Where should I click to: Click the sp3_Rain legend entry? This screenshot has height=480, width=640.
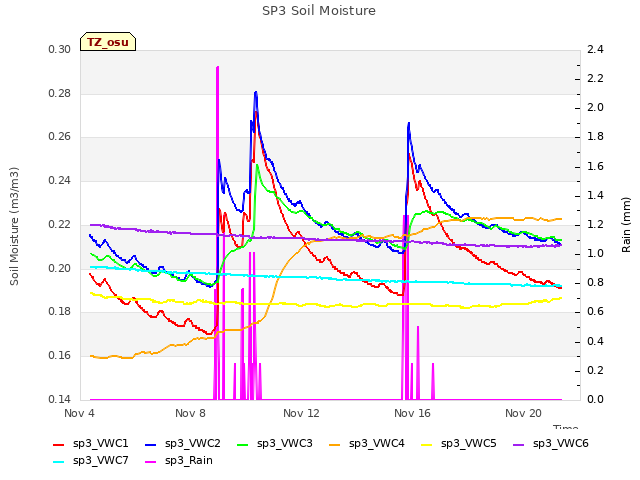[x=179, y=461]
